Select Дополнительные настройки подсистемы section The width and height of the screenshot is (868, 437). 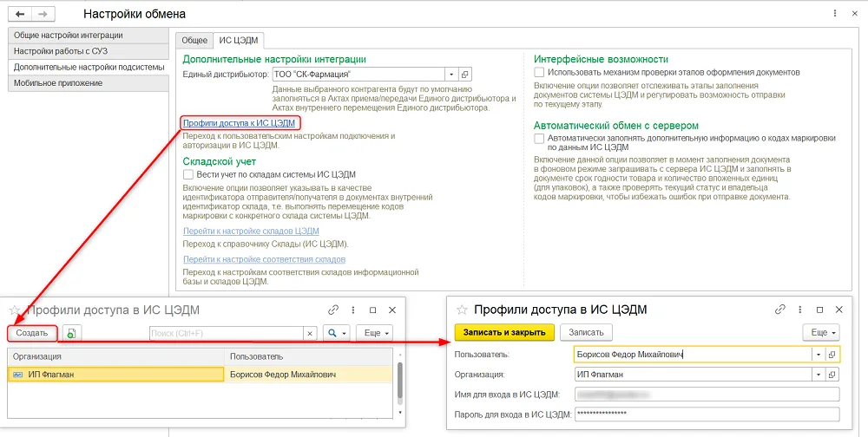(x=88, y=67)
